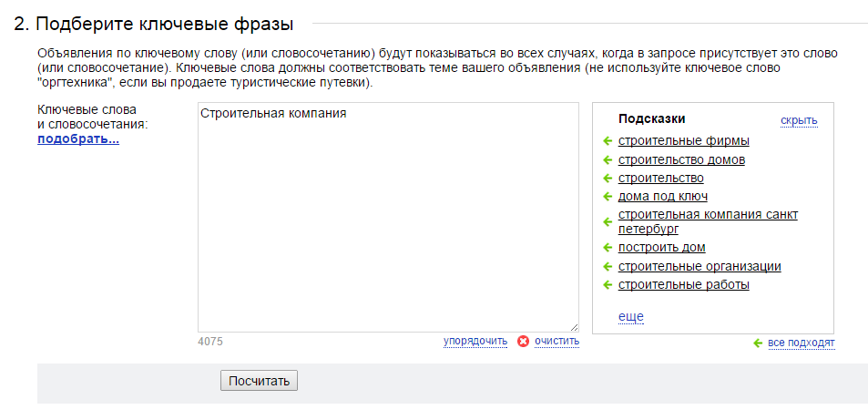Select hint строительная компания санкт петербург
The width and height of the screenshot is (868, 420).
(708, 221)
